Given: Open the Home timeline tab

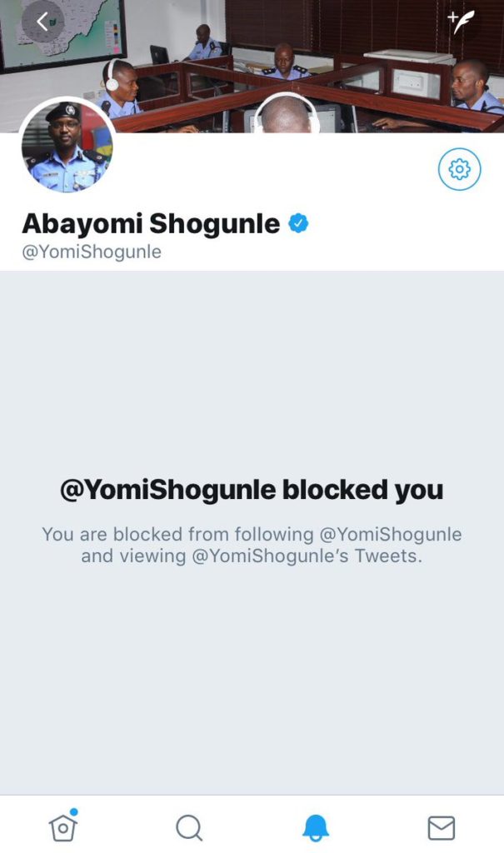Looking at the screenshot, I should click(63, 827).
